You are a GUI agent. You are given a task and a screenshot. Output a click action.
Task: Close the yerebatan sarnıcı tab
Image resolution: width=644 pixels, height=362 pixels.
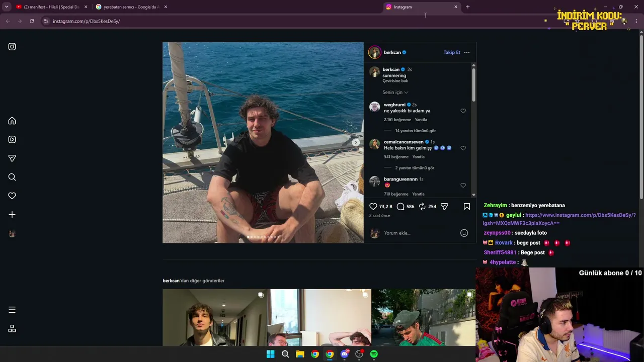coord(166,7)
